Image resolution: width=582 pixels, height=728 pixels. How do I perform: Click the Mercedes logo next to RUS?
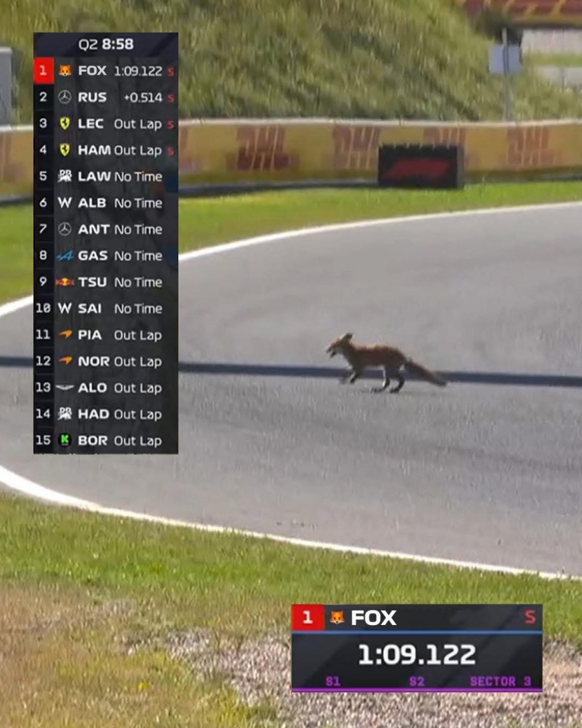point(65,97)
